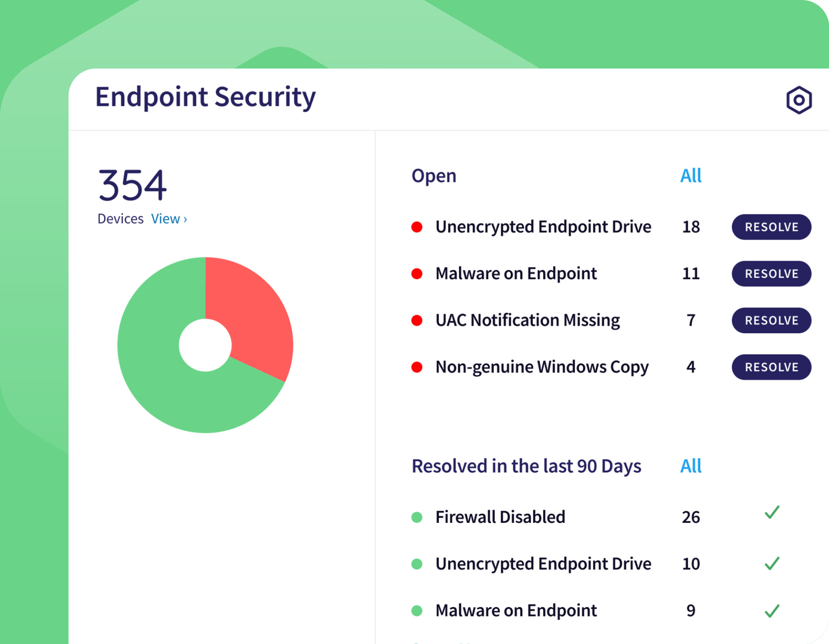Select Firewall Disabled label
The width and height of the screenshot is (829, 644).
pyautogui.click(x=500, y=517)
